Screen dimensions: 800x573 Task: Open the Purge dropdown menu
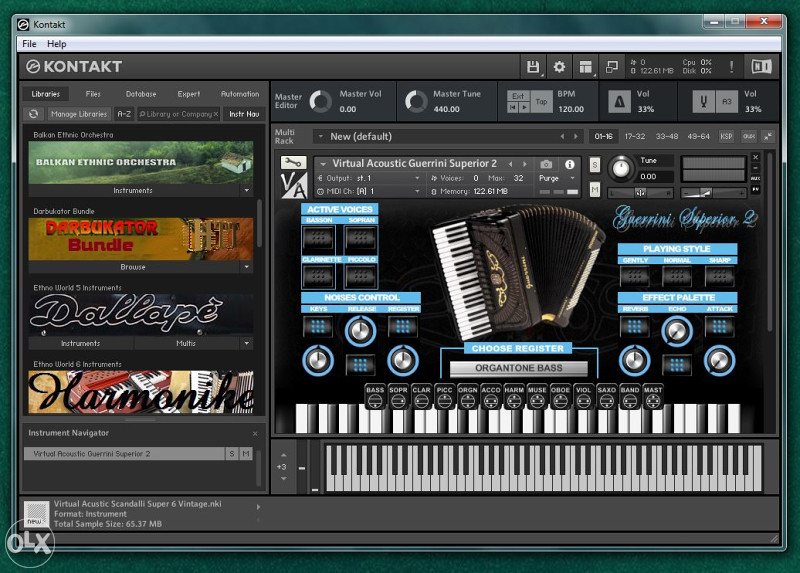pyautogui.click(x=557, y=178)
